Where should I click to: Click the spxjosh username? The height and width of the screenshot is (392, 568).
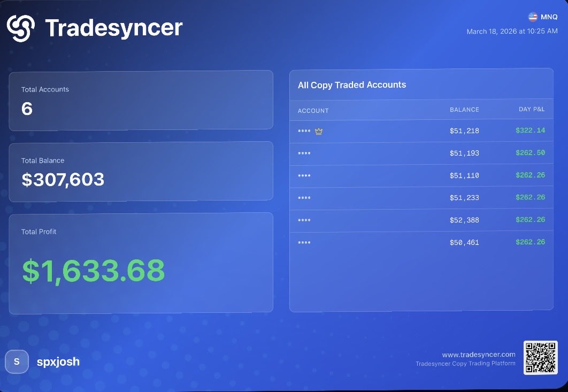point(58,362)
